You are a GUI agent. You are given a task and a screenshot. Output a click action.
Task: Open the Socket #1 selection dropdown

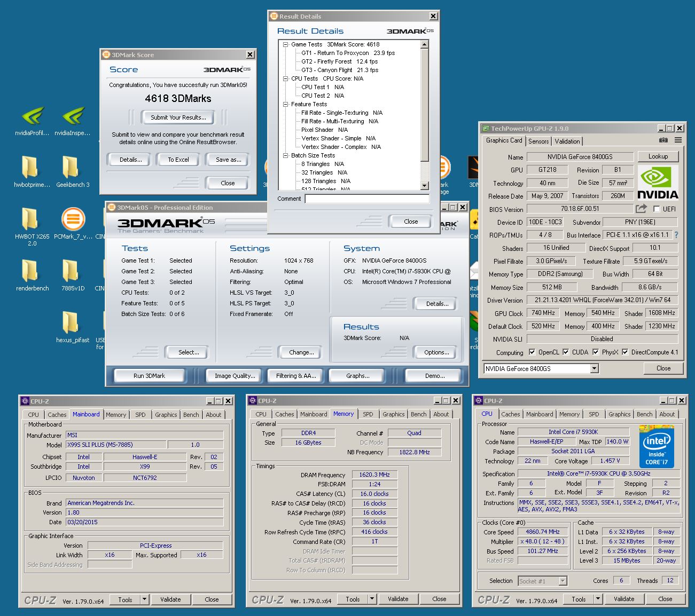pyautogui.click(x=563, y=581)
